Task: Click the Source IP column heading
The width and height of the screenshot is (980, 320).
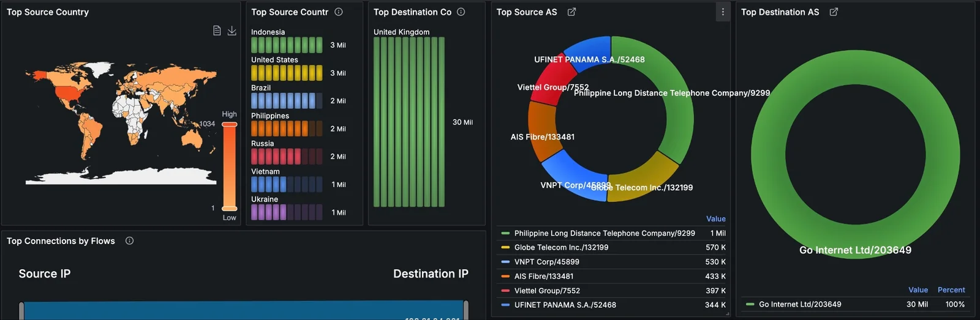Action: pyautogui.click(x=45, y=273)
